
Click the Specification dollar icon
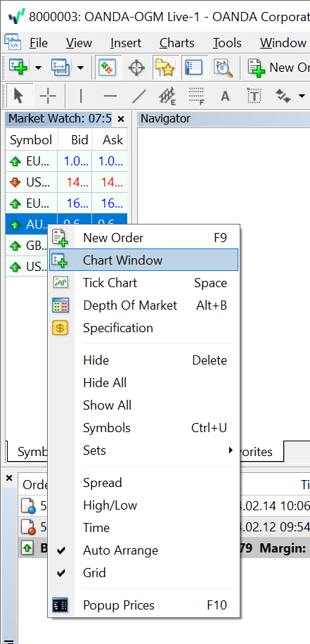pyautogui.click(x=60, y=328)
